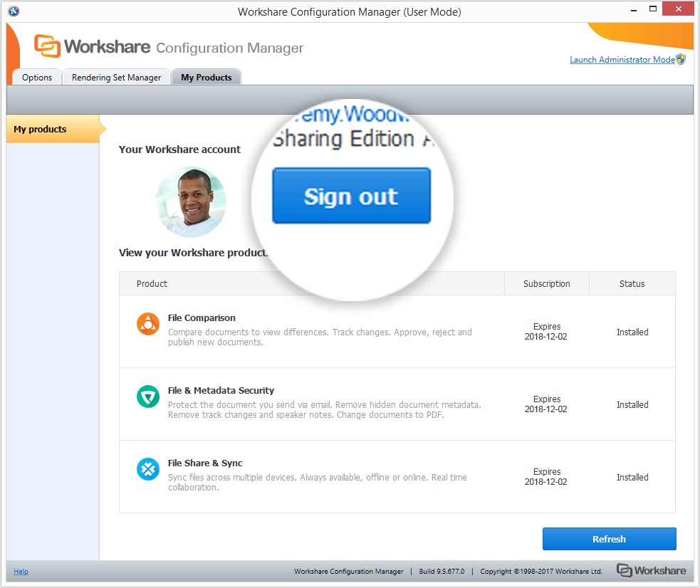Click the Workshare logo in the header
Image resolution: width=700 pixels, height=588 pixels.
tap(93, 47)
